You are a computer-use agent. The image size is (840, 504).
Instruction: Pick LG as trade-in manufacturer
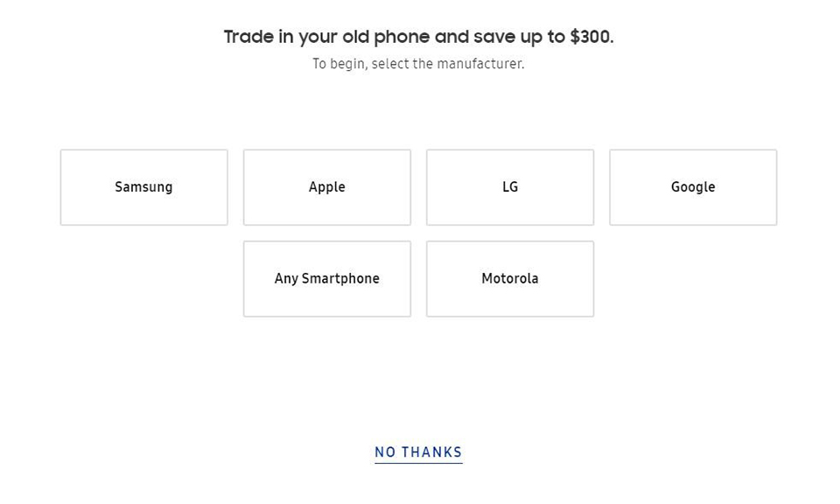[x=510, y=187]
